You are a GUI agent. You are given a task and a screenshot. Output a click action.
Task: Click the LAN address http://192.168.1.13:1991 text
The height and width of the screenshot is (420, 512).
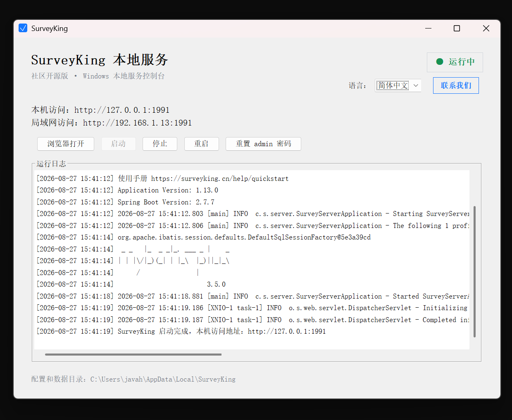tap(137, 123)
